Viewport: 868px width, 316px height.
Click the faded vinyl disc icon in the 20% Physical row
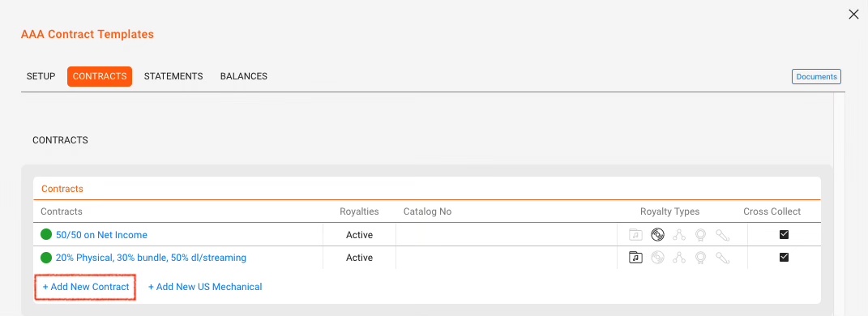(657, 258)
